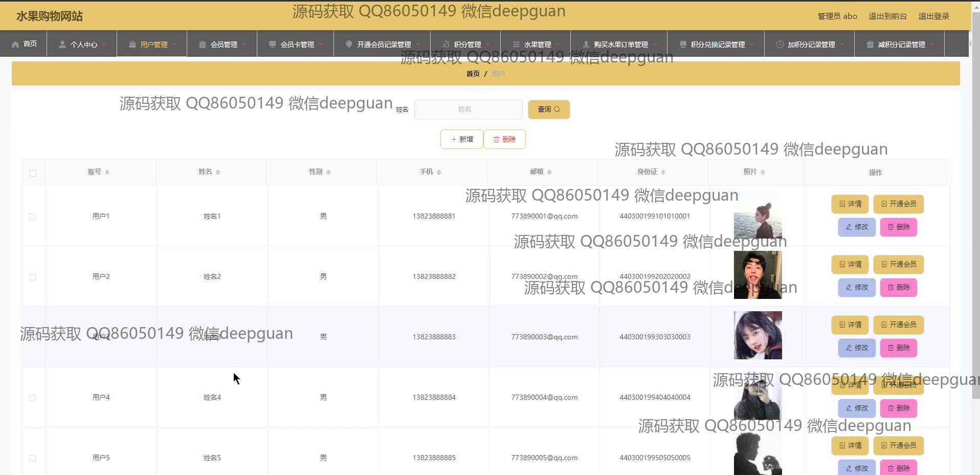
Task: Sort by 账号 column sort arrows
Action: click(107, 172)
